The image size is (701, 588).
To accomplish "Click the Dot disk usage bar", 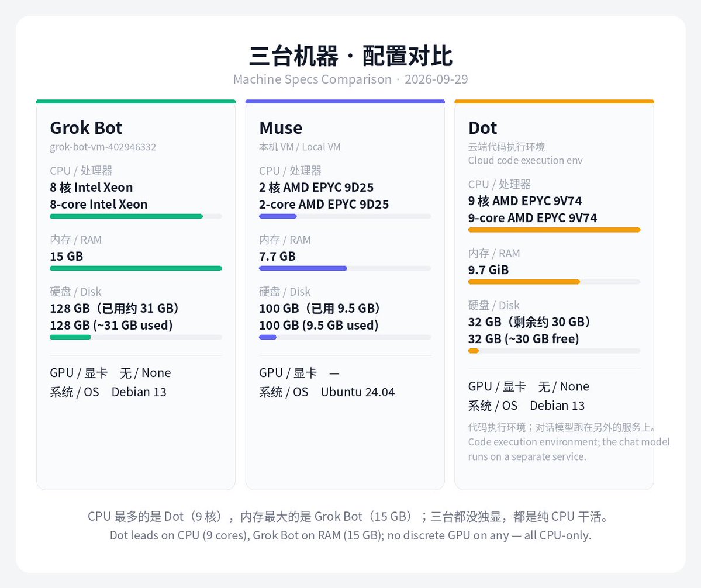I will (x=554, y=351).
